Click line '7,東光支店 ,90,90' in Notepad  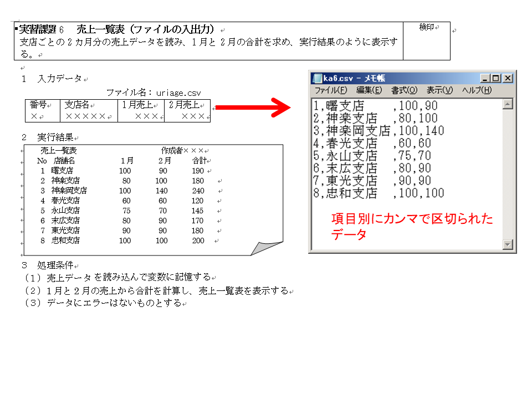(372, 181)
